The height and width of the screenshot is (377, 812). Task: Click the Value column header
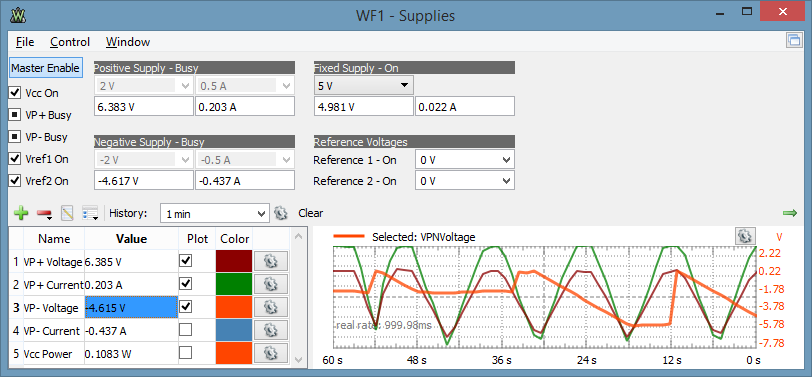(131, 239)
